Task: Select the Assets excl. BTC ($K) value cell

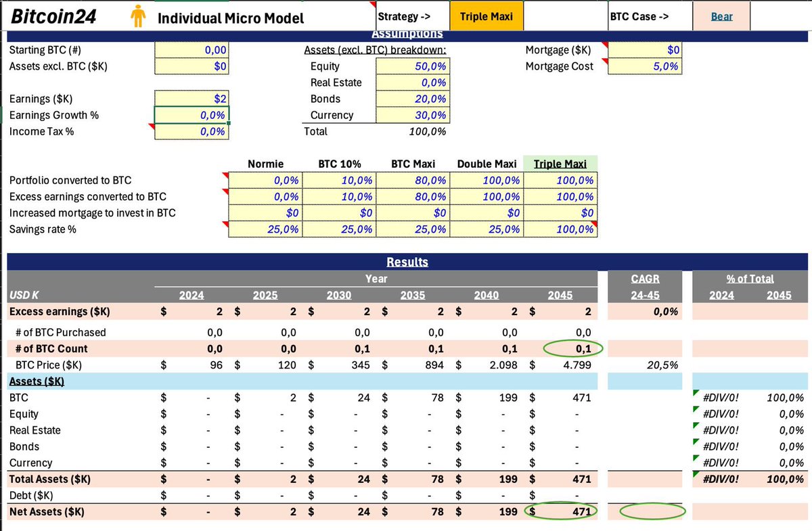Action: point(192,66)
